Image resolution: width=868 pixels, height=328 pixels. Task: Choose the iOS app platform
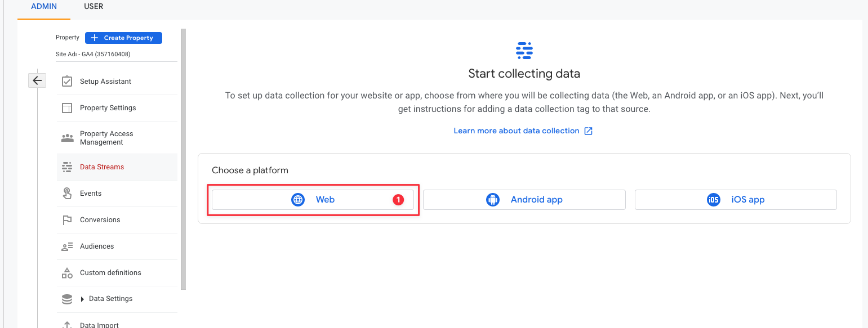pyautogui.click(x=736, y=200)
